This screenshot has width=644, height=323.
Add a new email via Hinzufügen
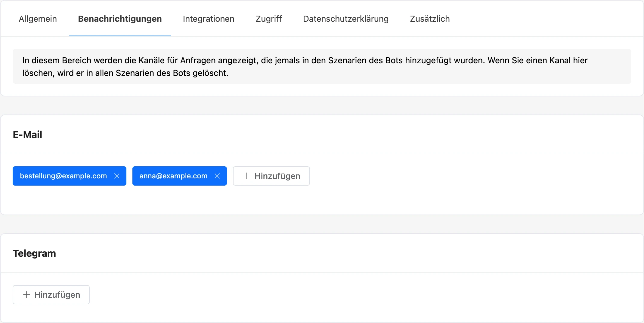coord(271,176)
